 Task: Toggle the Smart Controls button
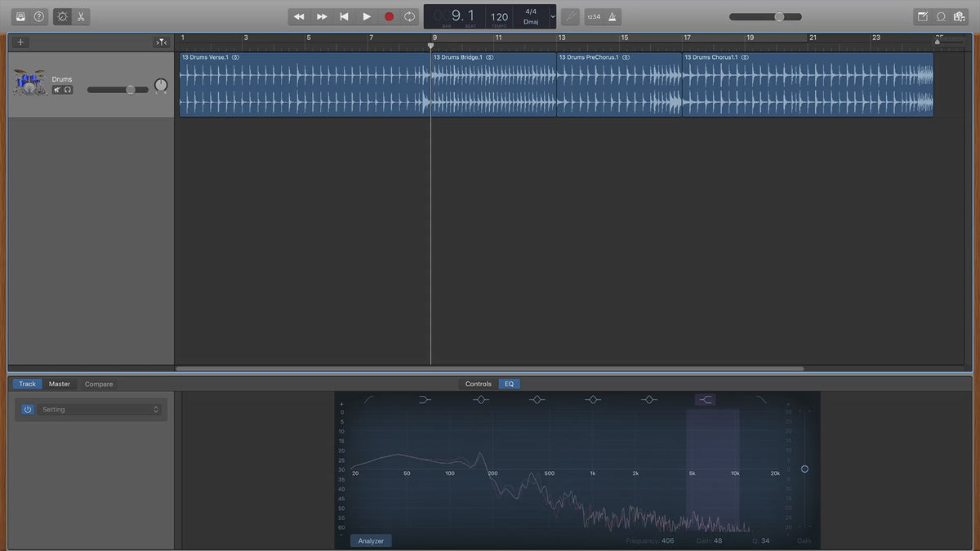[x=62, y=16]
